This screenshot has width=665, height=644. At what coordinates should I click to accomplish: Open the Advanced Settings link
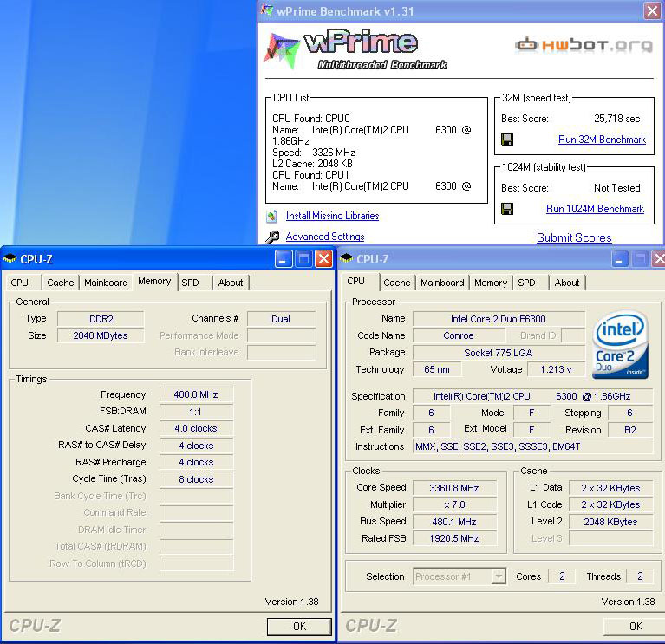325,237
